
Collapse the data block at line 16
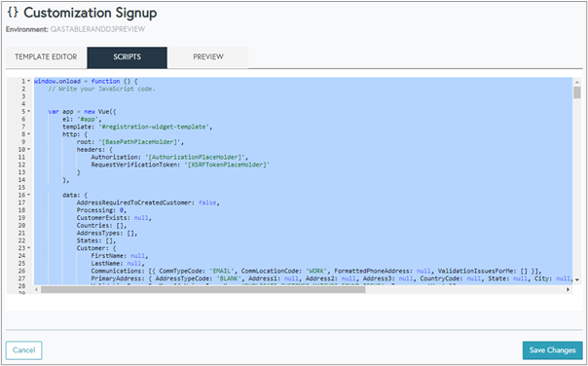tap(29, 195)
